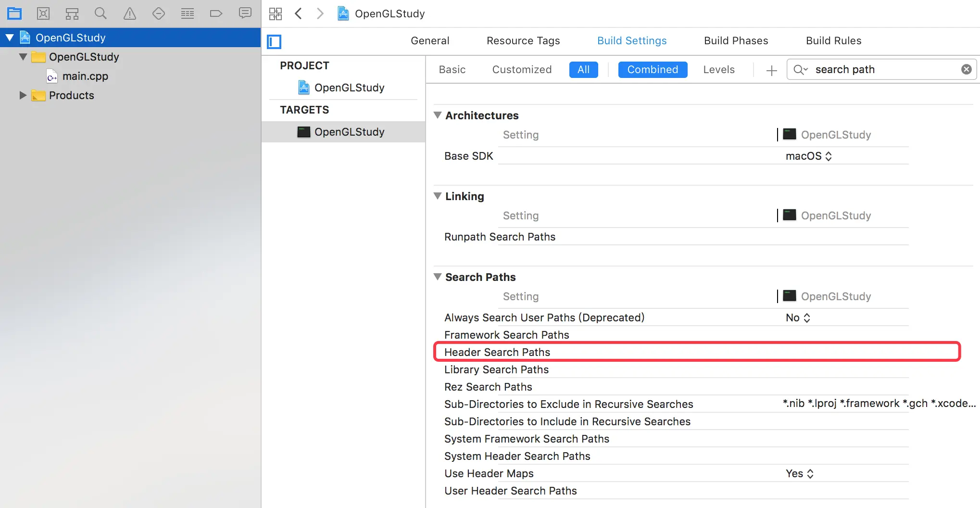Screen dimensions: 980x508
Task: Select the Rez Search Paths setting
Action: [x=488, y=387]
